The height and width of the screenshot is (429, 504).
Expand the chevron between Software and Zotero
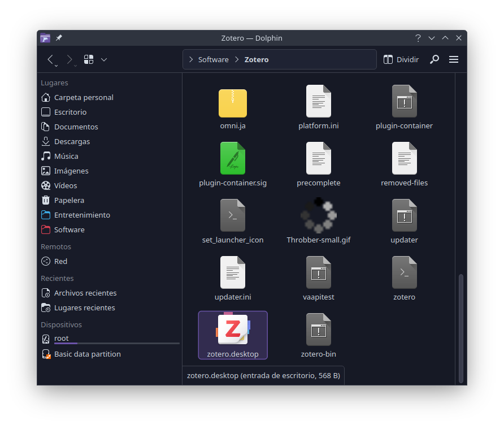[237, 59]
